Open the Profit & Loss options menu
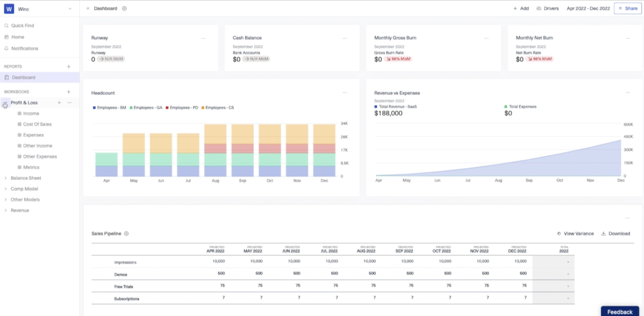644x316 pixels. (x=69, y=102)
